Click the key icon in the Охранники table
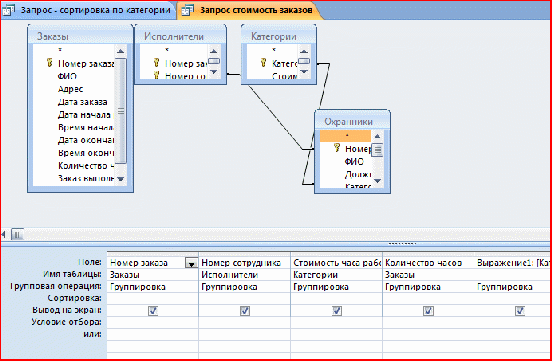Image resolution: width=553 pixels, height=362 pixels. click(x=337, y=147)
